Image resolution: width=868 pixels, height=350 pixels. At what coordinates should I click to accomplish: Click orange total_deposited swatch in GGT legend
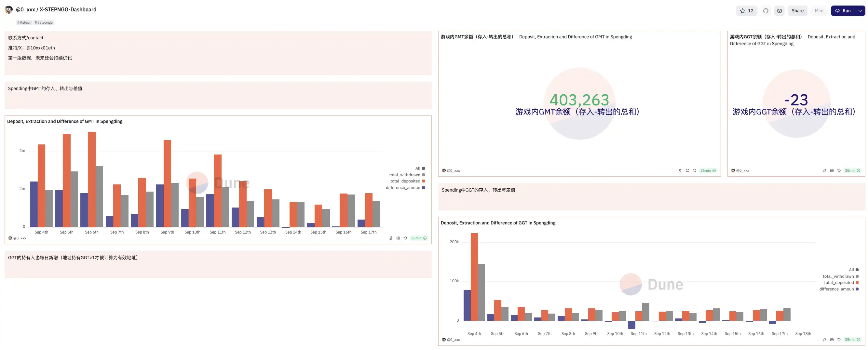[x=857, y=283]
